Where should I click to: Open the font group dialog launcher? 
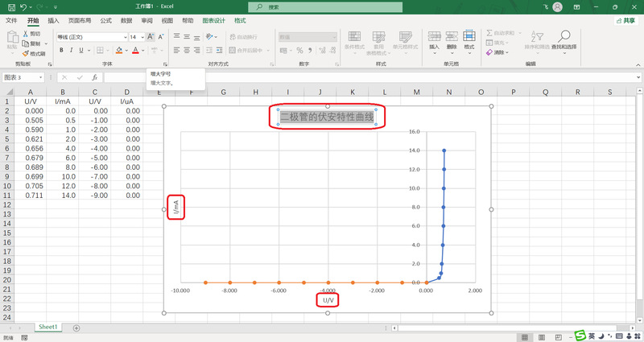click(x=166, y=64)
